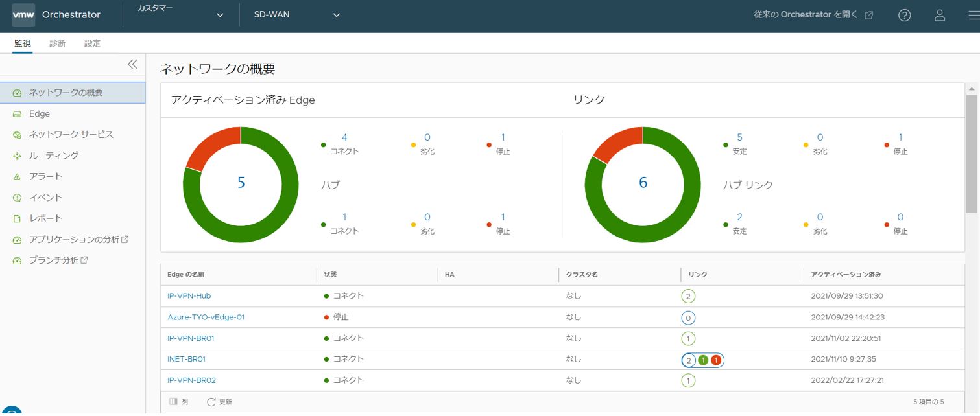Click the リンク donut chart total 6

(x=643, y=183)
